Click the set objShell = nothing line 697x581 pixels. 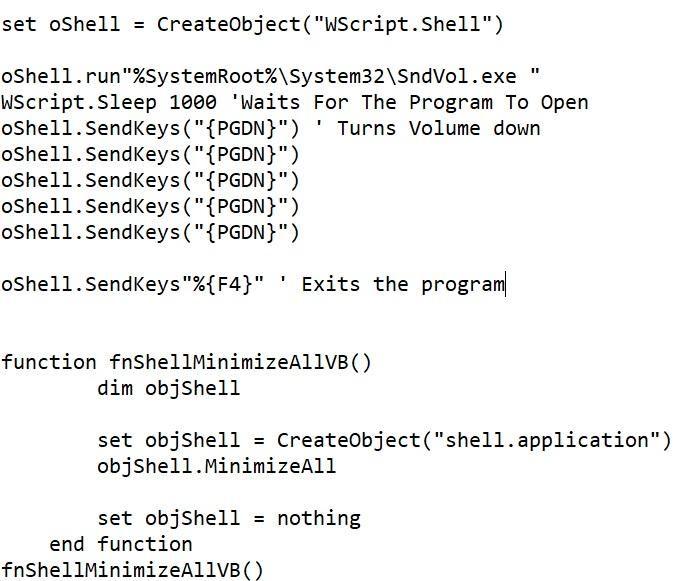pyautogui.click(x=228, y=518)
